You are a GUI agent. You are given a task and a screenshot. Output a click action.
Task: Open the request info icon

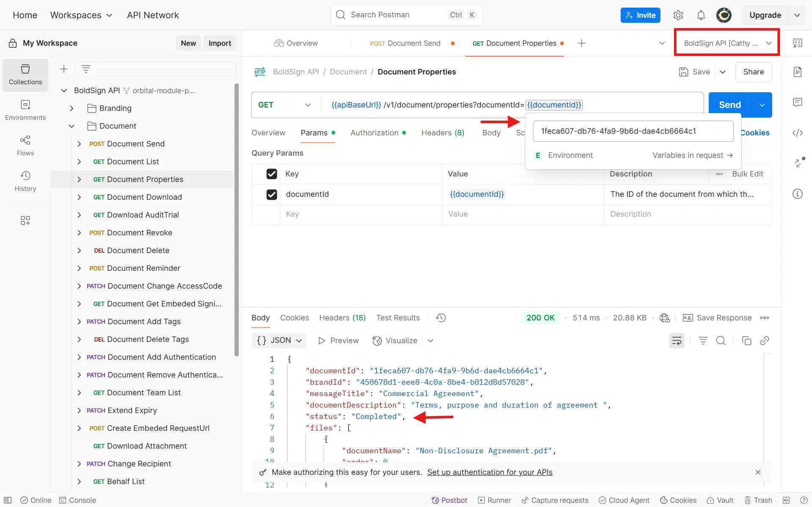[x=798, y=194]
